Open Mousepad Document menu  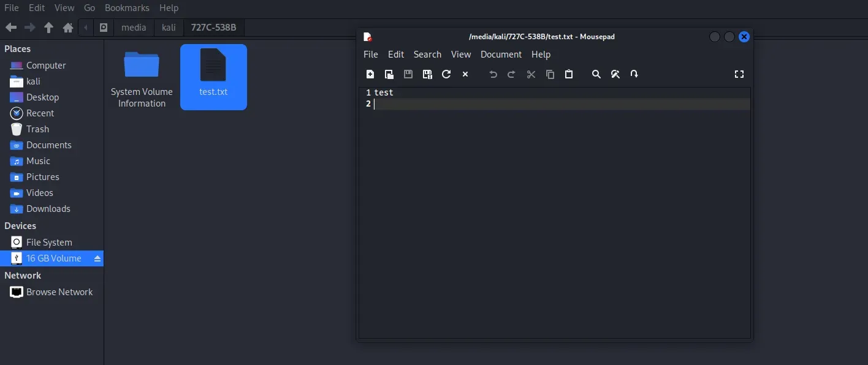point(501,55)
